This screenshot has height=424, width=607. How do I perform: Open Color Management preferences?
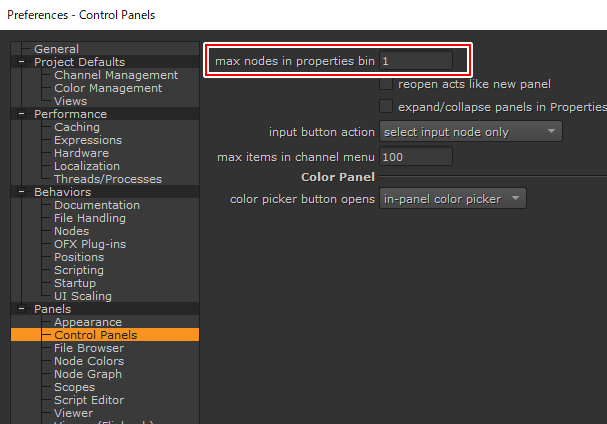point(107,88)
